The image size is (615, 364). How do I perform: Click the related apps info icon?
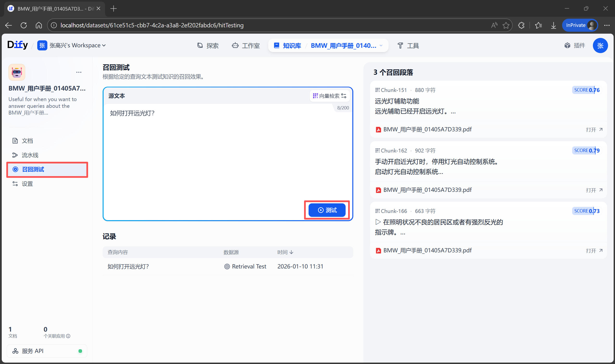[68, 336]
